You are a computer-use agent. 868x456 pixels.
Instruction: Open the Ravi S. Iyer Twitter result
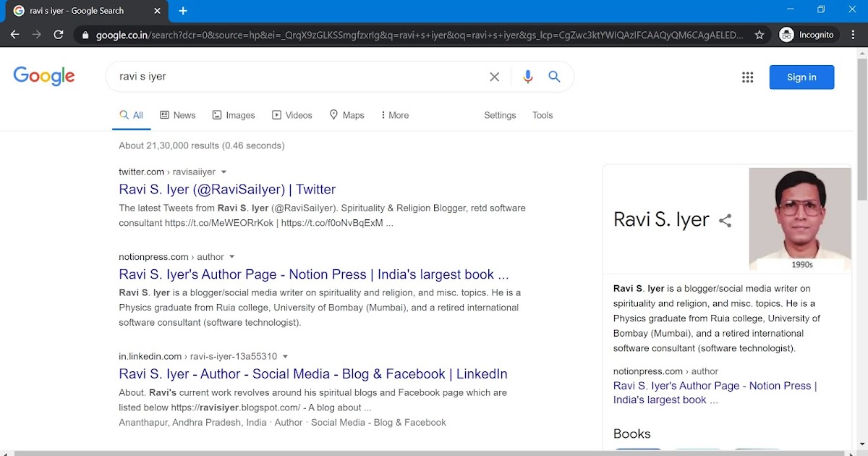click(x=227, y=190)
